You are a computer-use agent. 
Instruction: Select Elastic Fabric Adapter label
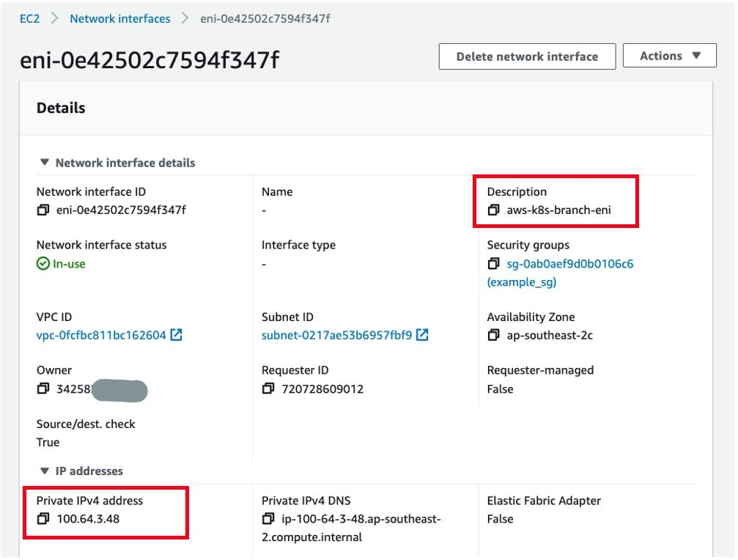click(x=544, y=501)
